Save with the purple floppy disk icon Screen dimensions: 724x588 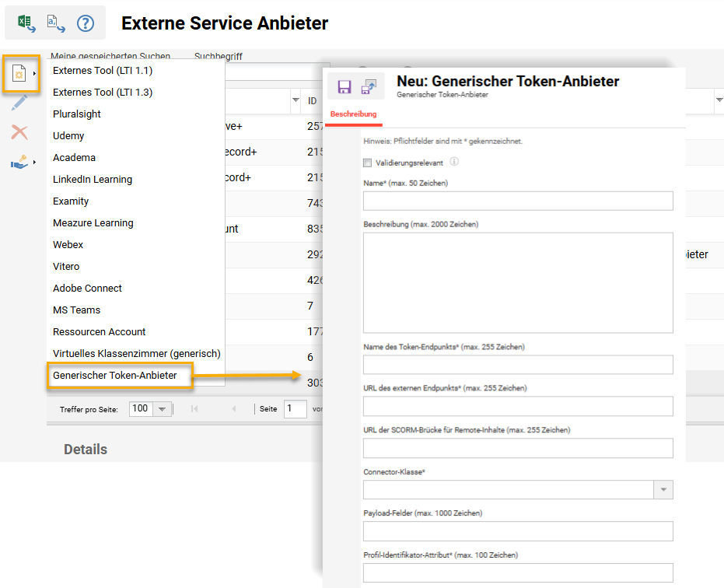click(x=344, y=86)
